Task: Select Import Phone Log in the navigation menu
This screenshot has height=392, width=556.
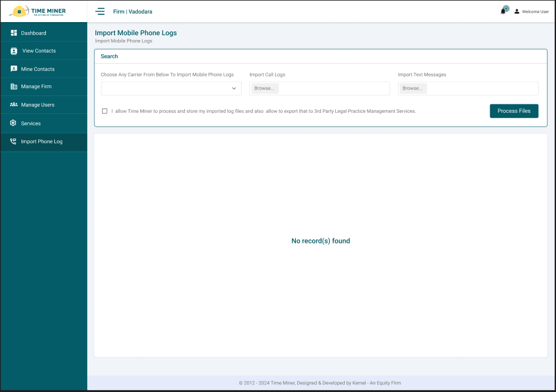Action: tap(42, 141)
